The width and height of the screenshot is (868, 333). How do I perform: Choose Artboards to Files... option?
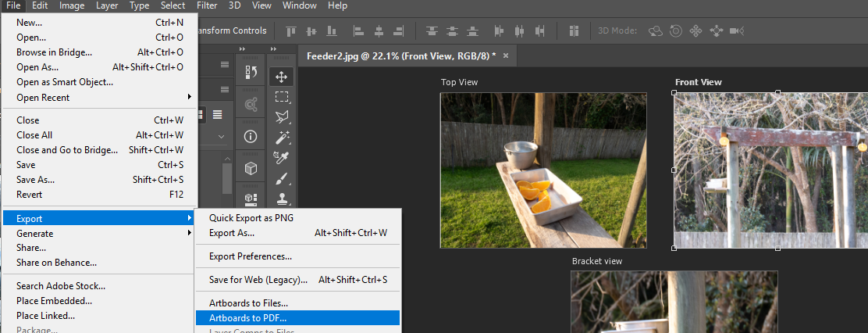[297, 303]
